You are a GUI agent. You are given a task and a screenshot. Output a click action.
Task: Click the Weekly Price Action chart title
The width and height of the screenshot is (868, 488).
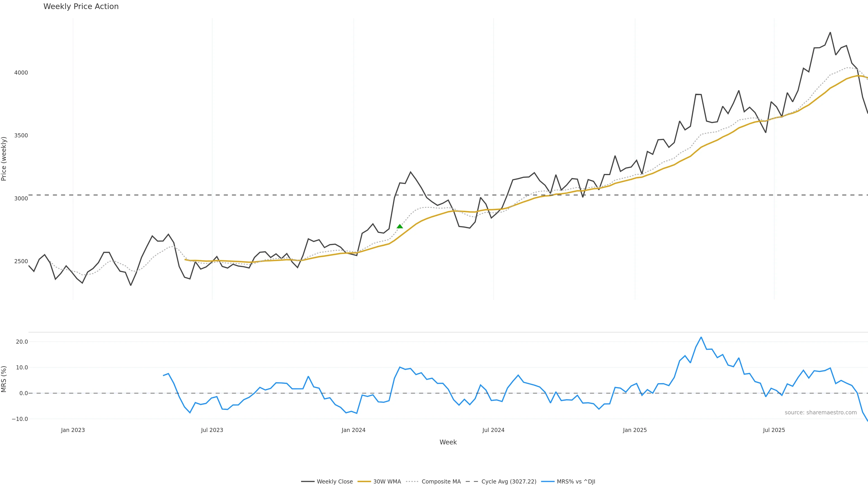point(81,6)
